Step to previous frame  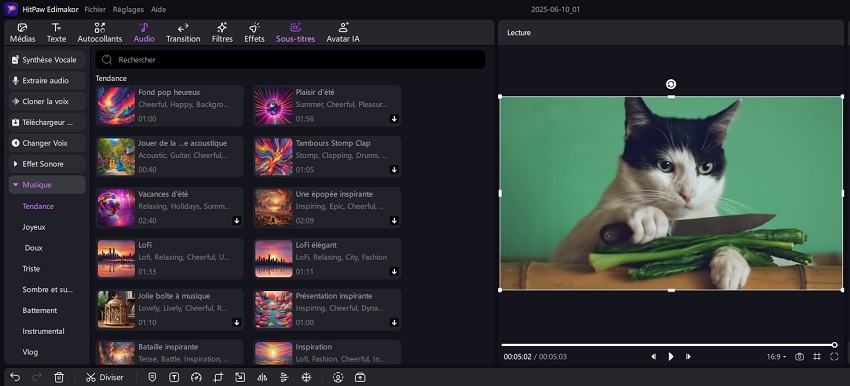[654, 357]
